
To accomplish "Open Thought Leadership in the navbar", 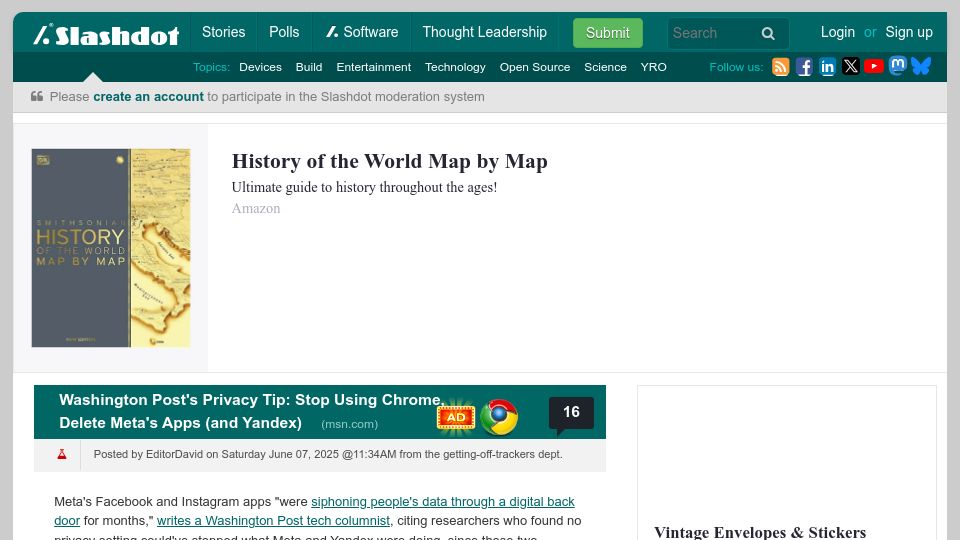I will pyautogui.click(x=484, y=32).
